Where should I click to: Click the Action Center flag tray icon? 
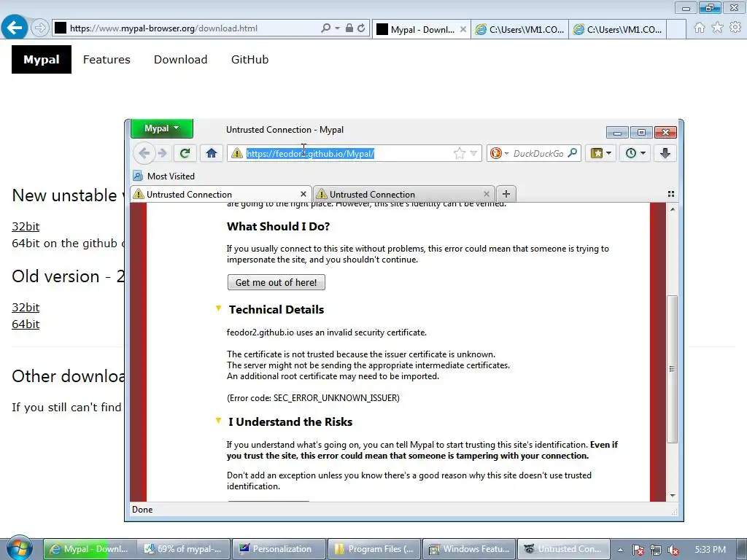click(638, 550)
